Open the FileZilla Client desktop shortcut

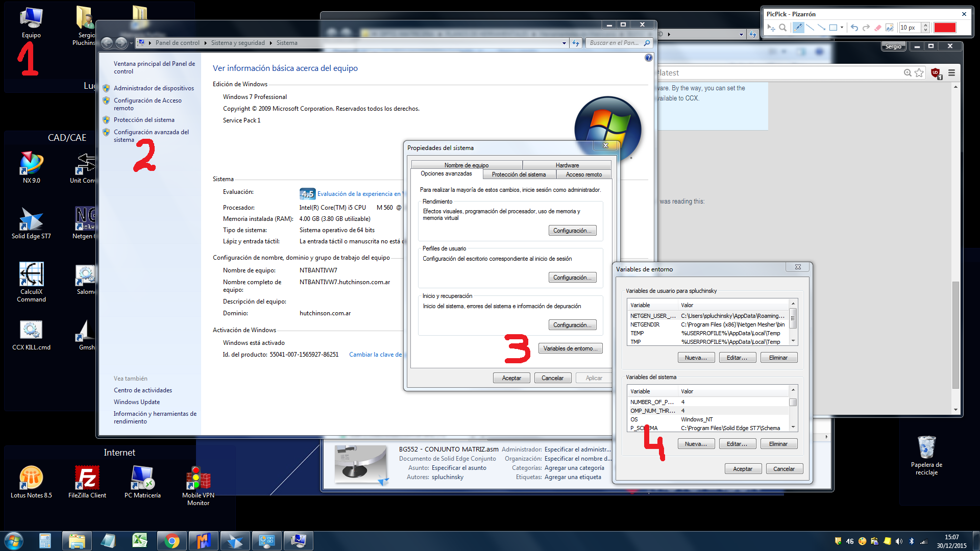[87, 482]
